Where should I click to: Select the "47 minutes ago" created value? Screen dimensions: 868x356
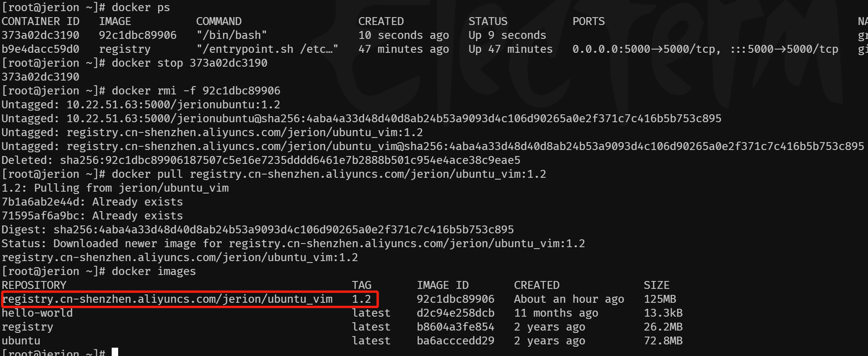pos(404,49)
